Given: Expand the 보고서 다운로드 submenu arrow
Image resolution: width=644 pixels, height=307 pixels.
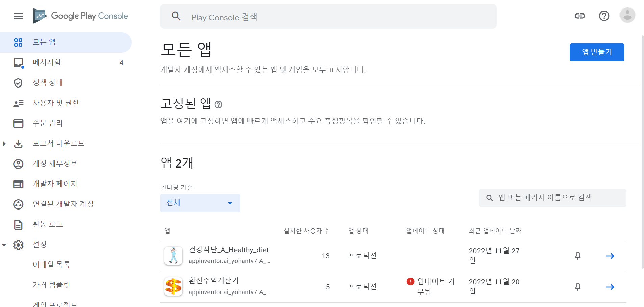Looking at the screenshot, I should click(x=4, y=144).
